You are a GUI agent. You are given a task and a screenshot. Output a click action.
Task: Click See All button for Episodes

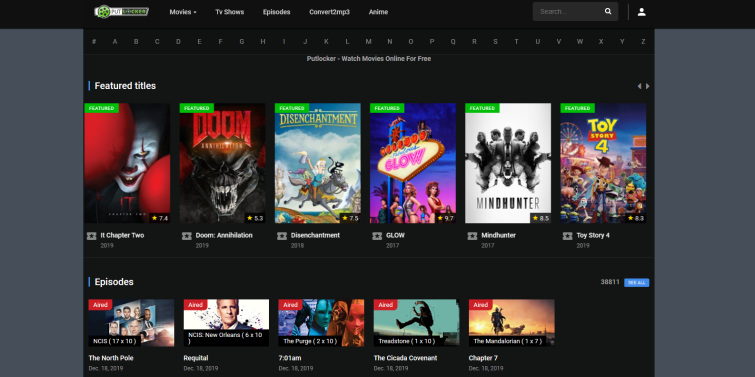click(x=637, y=283)
